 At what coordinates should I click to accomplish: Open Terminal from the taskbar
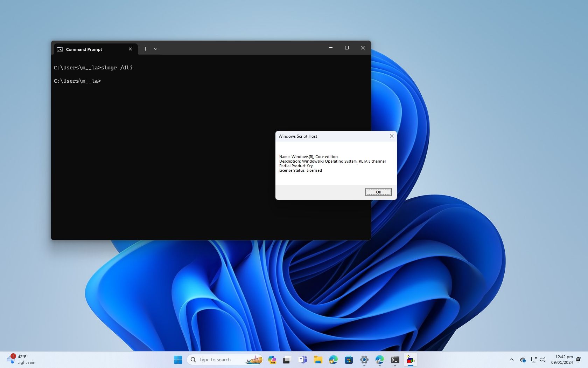pyautogui.click(x=395, y=360)
